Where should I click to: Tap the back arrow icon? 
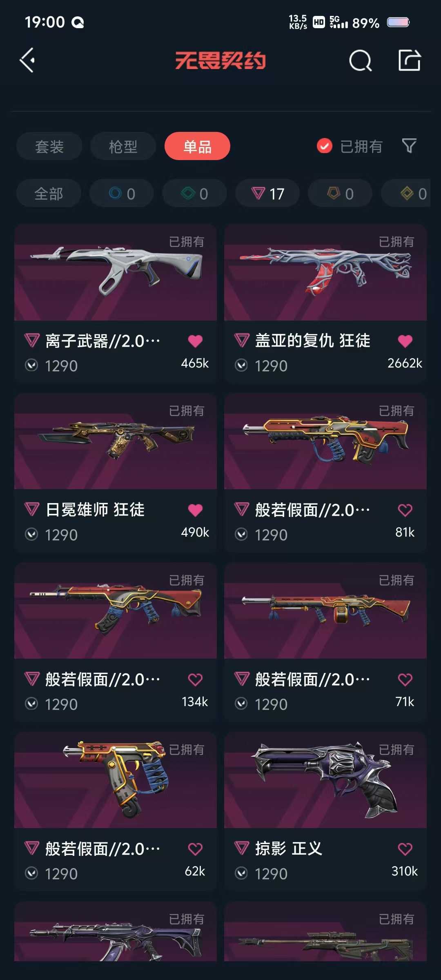tap(28, 60)
